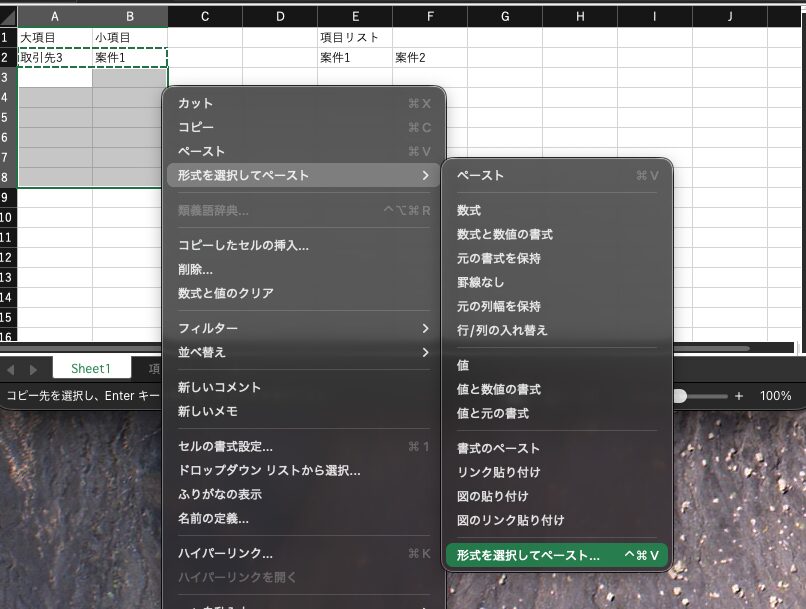
Task: Select column header G
Action: [x=505, y=16]
